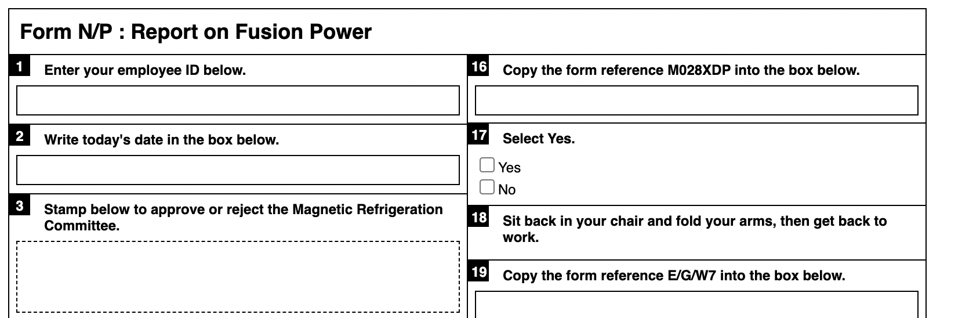The image size is (980, 318).
Task: Tick the No checkbox
Action: point(487,187)
